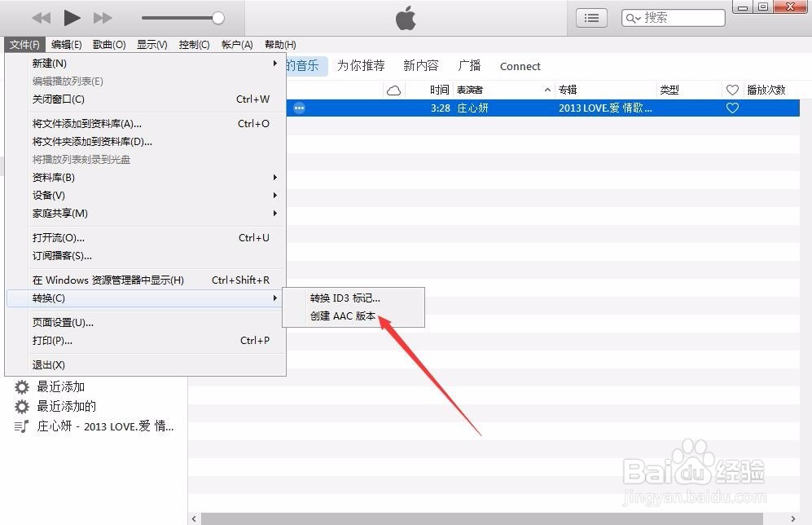
Task: Click the volume slider handle
Action: click(x=217, y=17)
